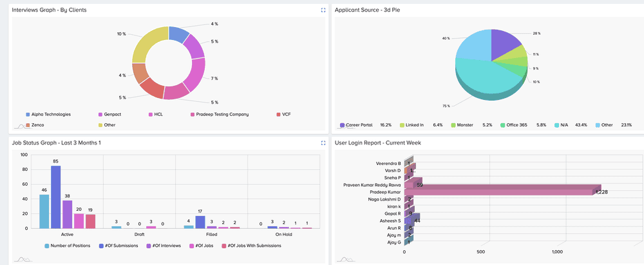Toggle Pradeep Testing Company legend entry
This screenshot has width=644, height=265.
click(220, 114)
